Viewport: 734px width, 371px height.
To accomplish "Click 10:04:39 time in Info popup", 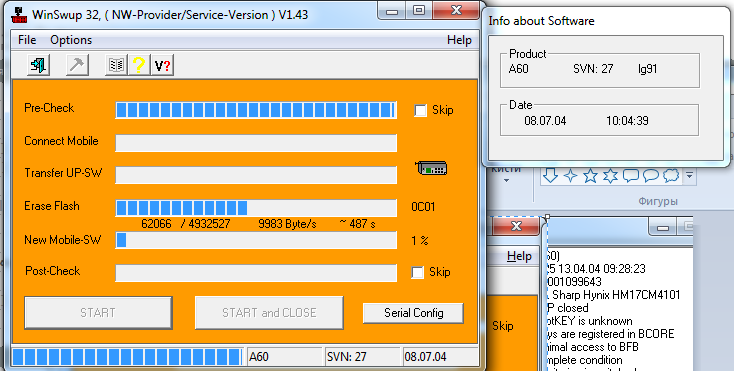I will [x=627, y=121].
